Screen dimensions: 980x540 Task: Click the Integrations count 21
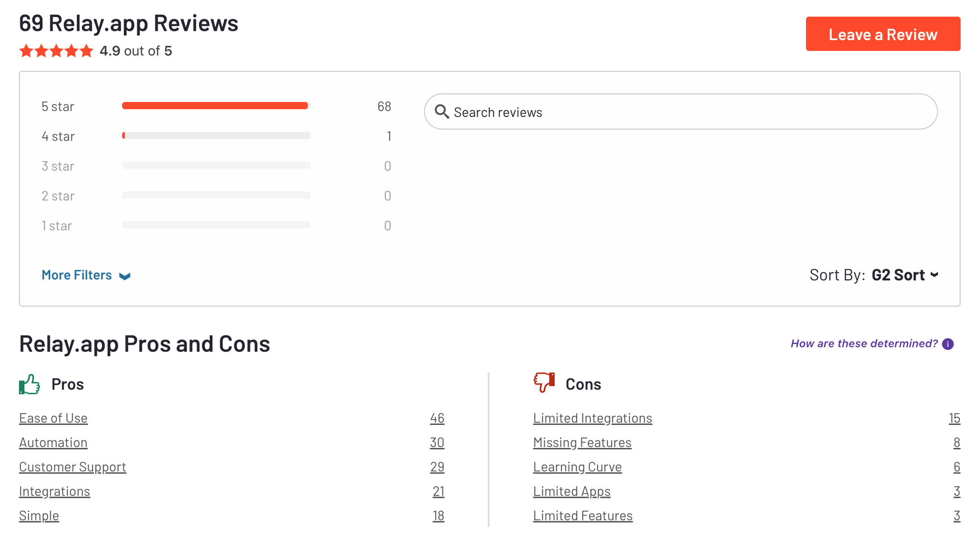pyautogui.click(x=439, y=492)
